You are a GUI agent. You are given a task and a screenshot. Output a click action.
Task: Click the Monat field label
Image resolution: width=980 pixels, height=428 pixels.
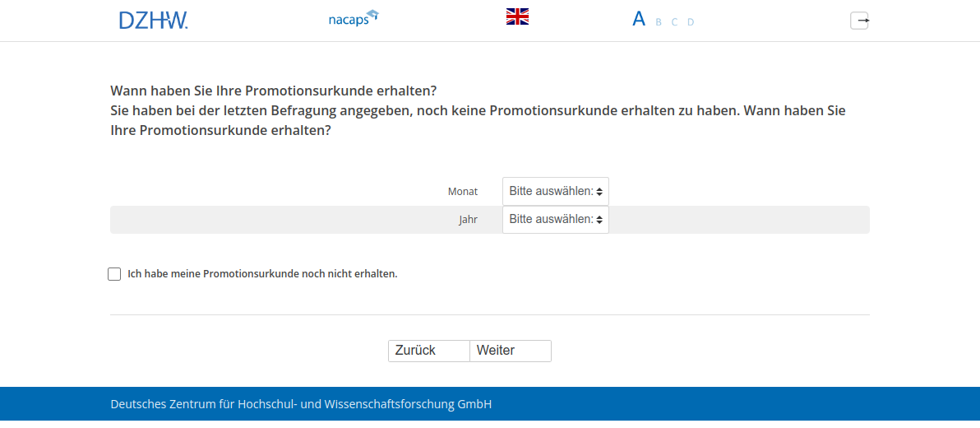[x=462, y=191]
